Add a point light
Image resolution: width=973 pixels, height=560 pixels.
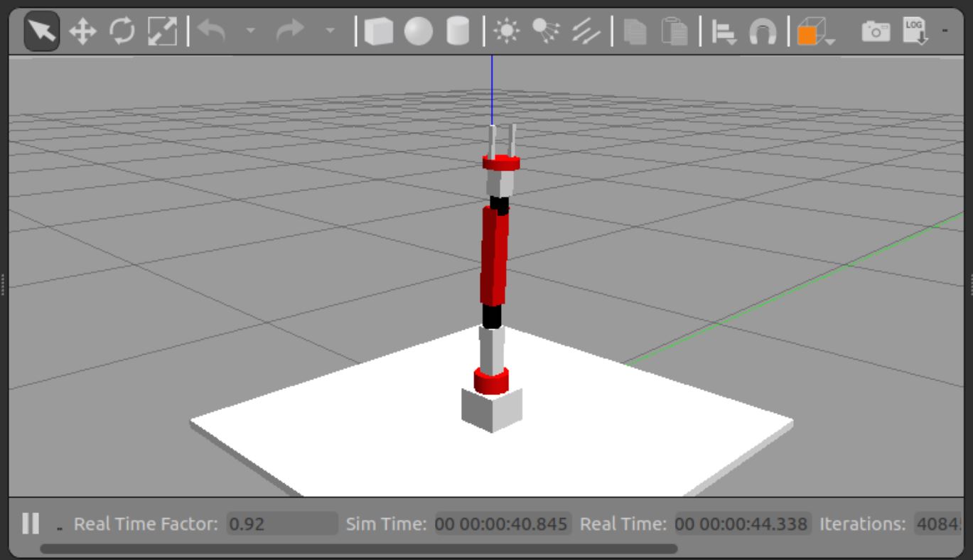(x=507, y=32)
